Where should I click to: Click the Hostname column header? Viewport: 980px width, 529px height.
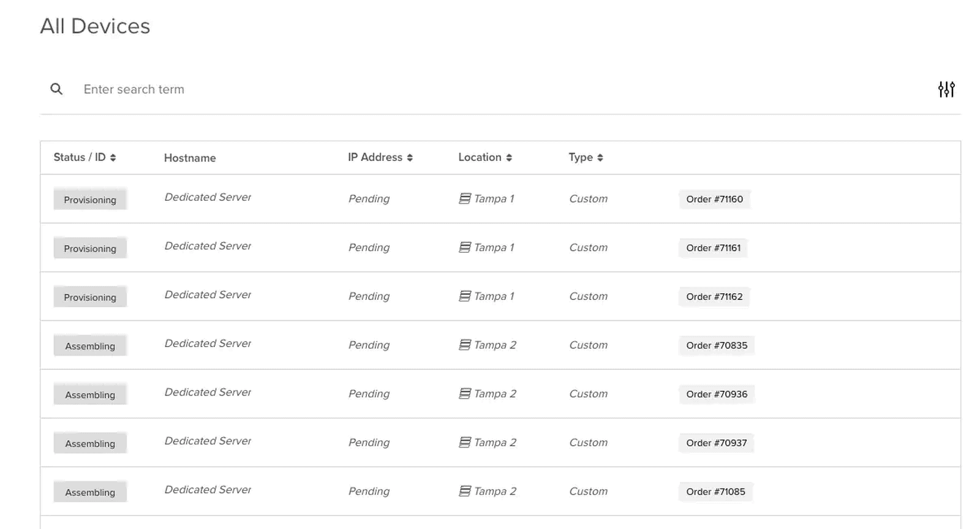pyautogui.click(x=190, y=158)
